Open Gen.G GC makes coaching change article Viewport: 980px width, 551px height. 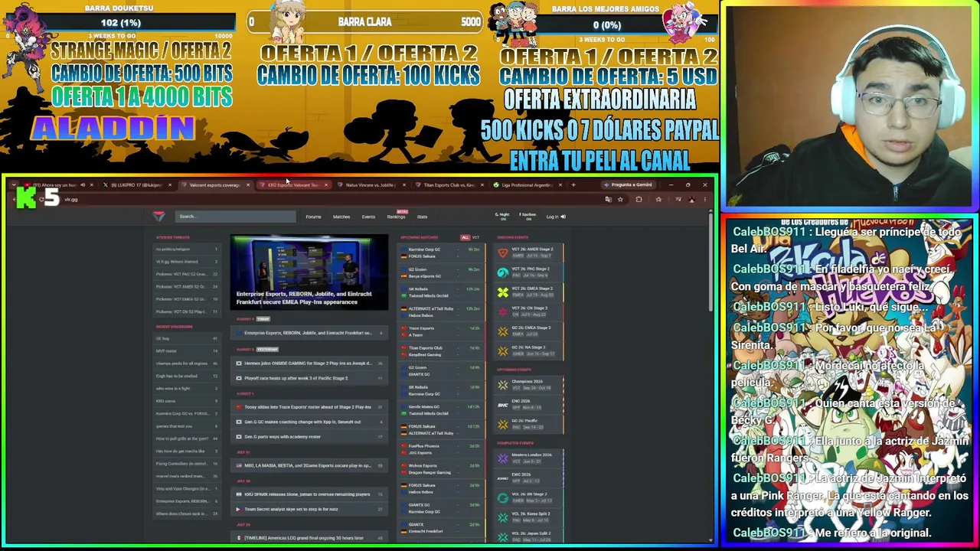point(310,422)
